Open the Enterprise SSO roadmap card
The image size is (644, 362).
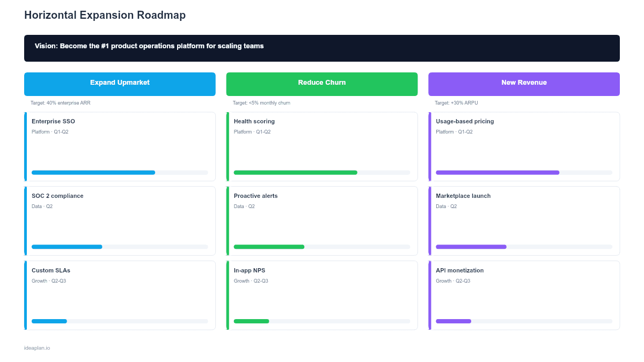[120, 146]
